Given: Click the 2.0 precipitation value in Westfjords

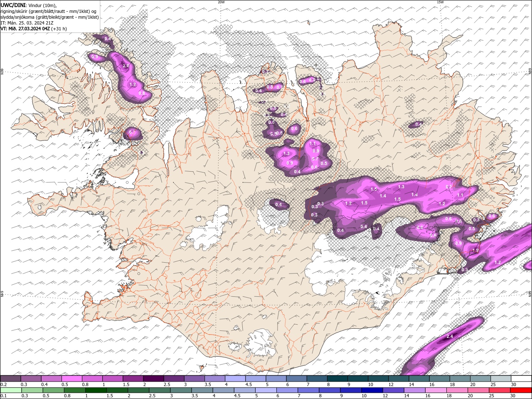Looking at the screenshot, I should tap(126, 66).
